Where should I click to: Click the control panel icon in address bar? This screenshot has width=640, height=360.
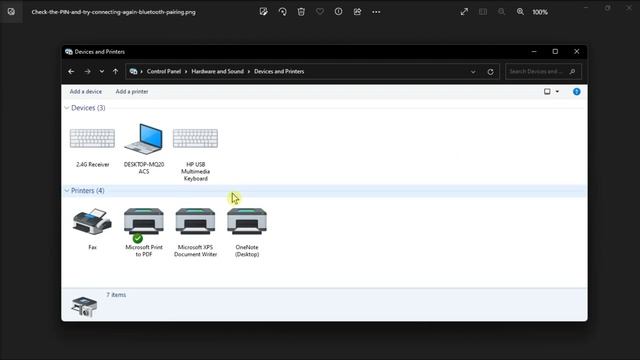133,71
